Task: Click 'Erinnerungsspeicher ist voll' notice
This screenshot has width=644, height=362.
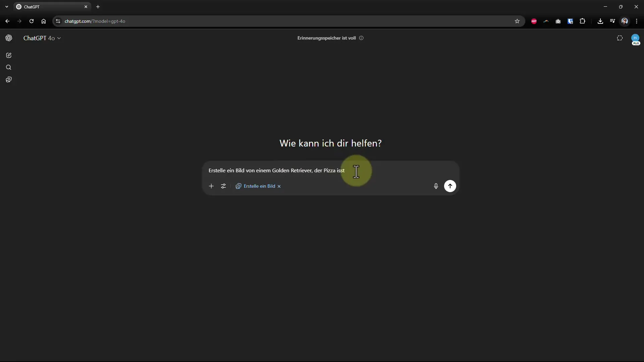Action: point(326,38)
